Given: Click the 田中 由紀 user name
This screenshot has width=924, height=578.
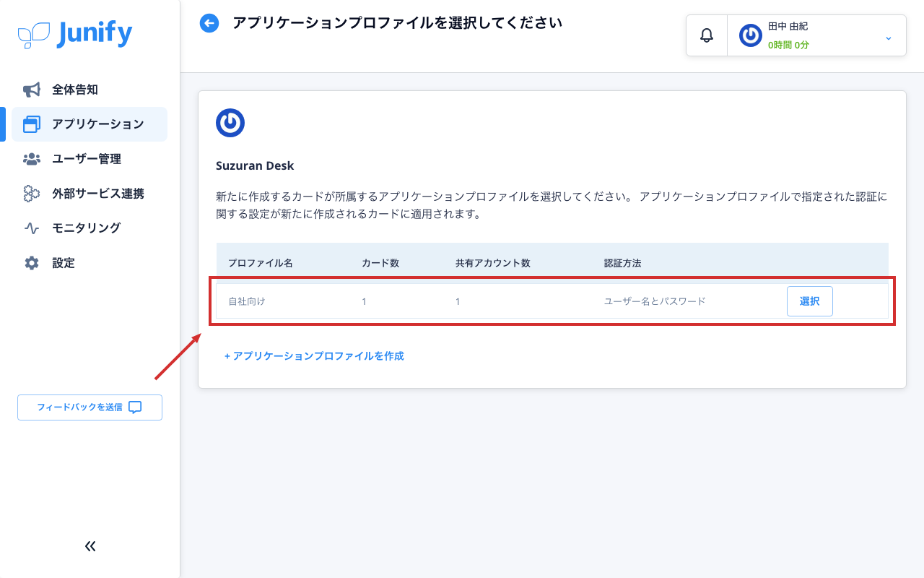Looking at the screenshot, I should coord(788,26).
